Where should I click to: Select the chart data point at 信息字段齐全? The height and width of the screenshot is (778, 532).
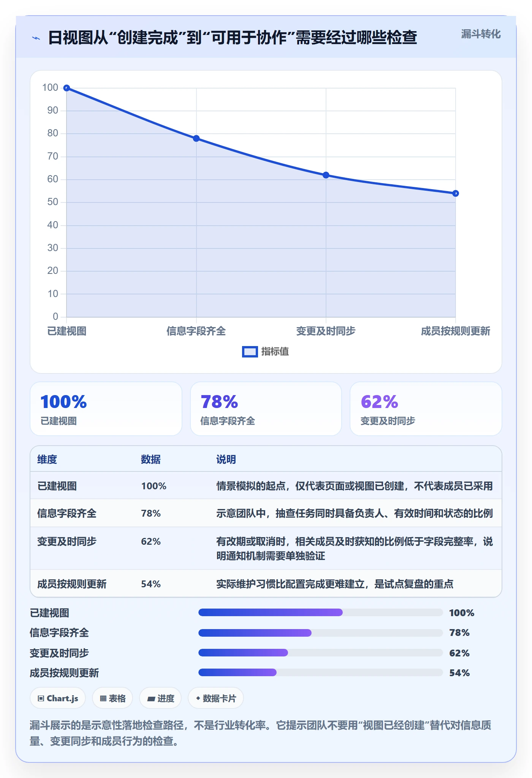click(196, 138)
